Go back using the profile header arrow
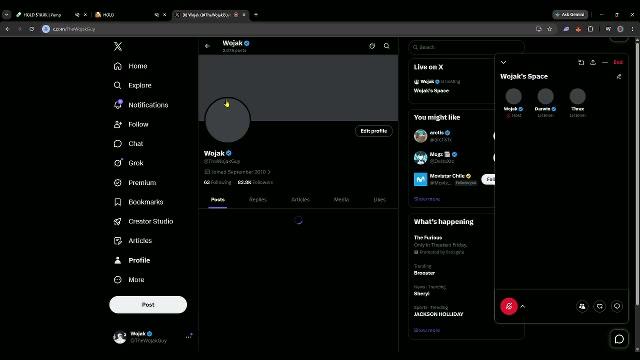This screenshot has width=640, height=360. pos(207,46)
